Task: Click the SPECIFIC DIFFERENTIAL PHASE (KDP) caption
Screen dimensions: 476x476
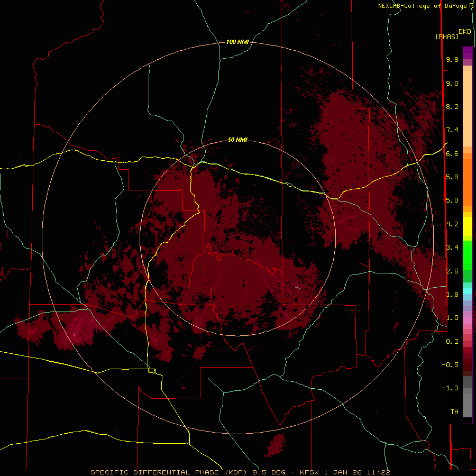Action: 168,472
